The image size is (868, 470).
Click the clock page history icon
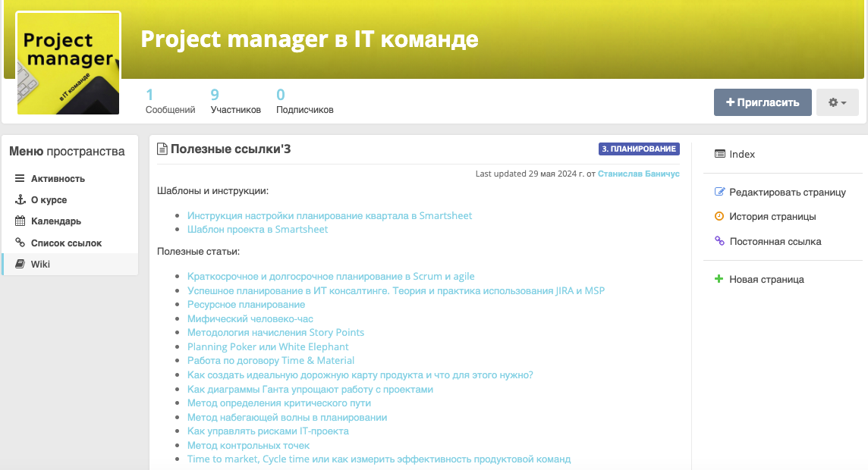pos(719,217)
